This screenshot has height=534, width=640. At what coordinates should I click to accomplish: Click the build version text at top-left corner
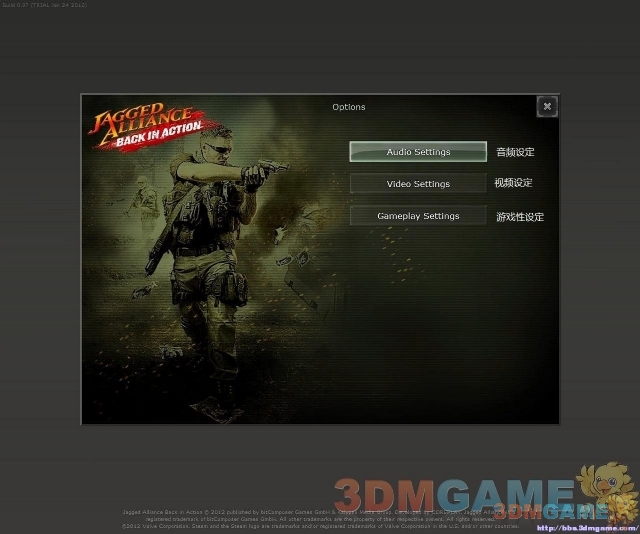click(x=44, y=5)
